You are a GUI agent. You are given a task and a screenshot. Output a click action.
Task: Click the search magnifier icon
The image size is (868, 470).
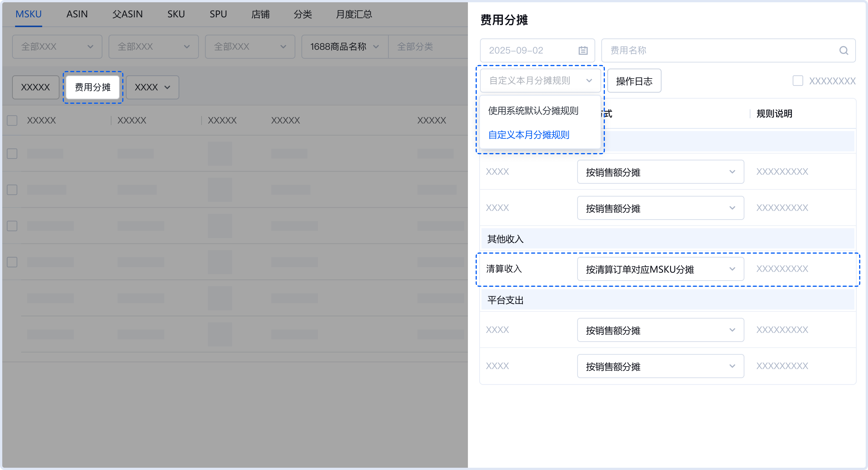pos(843,50)
